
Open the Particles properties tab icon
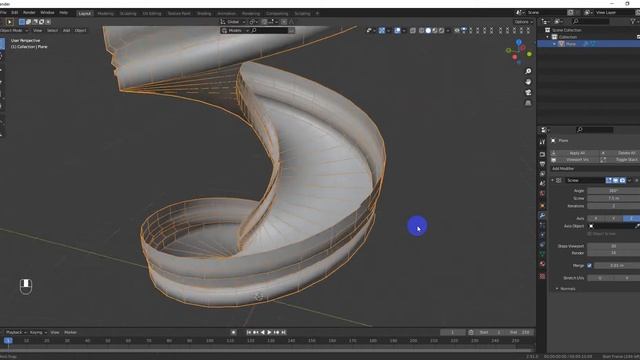(542, 225)
